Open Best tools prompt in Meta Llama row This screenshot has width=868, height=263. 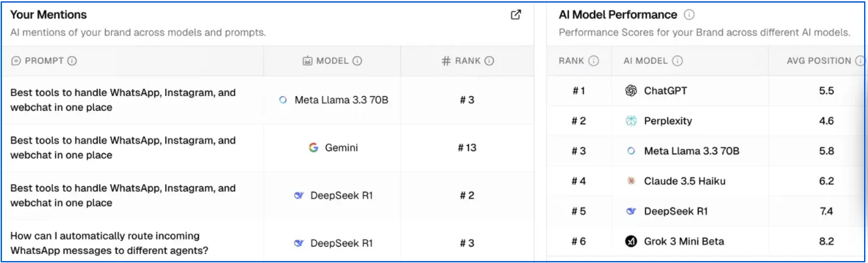(123, 100)
